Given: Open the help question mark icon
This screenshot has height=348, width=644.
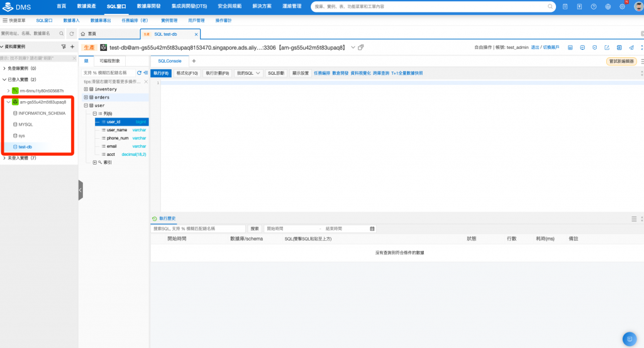Looking at the screenshot, I should (x=594, y=6).
